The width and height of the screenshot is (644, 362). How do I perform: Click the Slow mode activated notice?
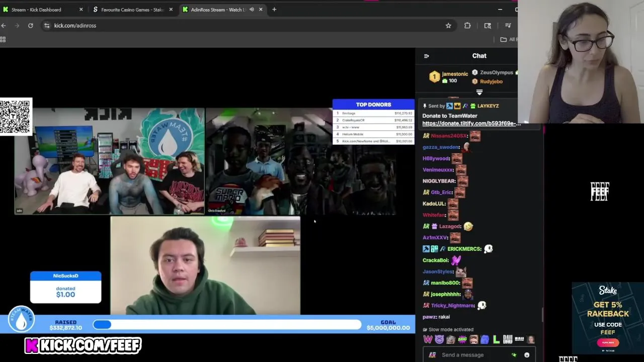coord(448,330)
